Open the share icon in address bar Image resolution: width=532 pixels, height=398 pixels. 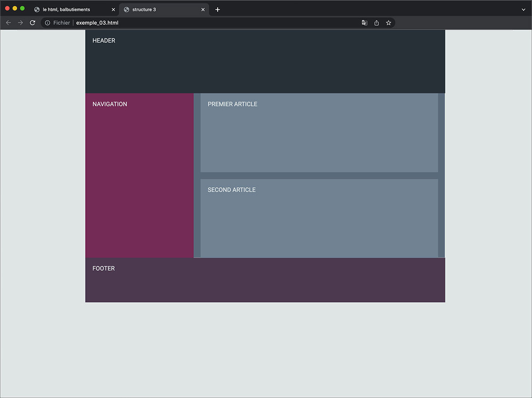[376, 23]
